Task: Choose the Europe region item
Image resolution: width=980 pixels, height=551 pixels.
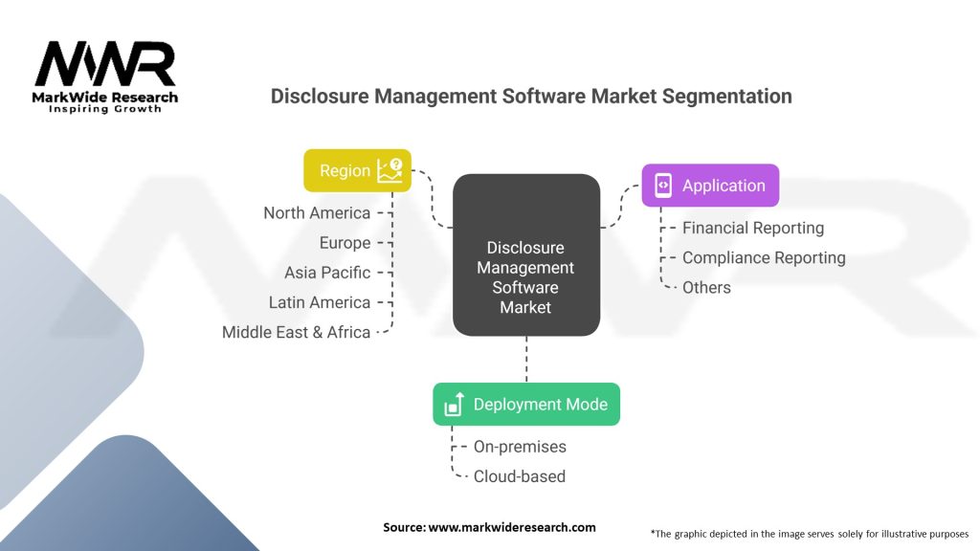Action: [345, 243]
